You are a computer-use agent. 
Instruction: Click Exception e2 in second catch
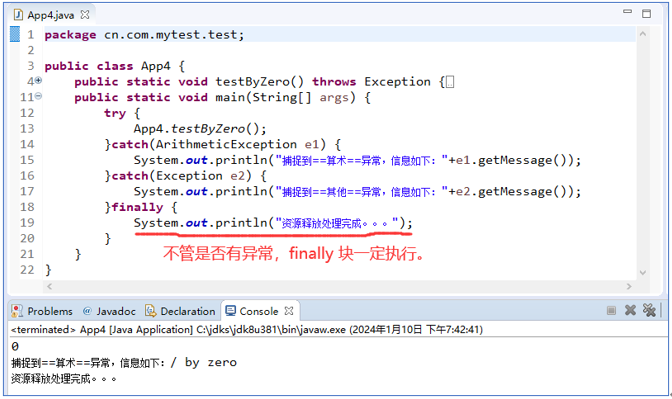(x=200, y=176)
